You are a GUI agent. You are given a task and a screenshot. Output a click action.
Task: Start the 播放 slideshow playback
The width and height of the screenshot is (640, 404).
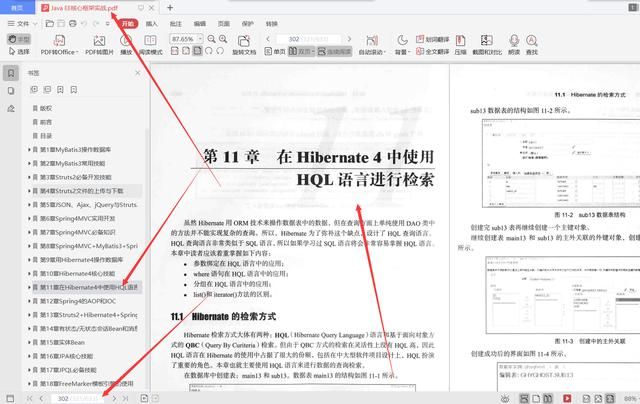pyautogui.click(x=126, y=44)
